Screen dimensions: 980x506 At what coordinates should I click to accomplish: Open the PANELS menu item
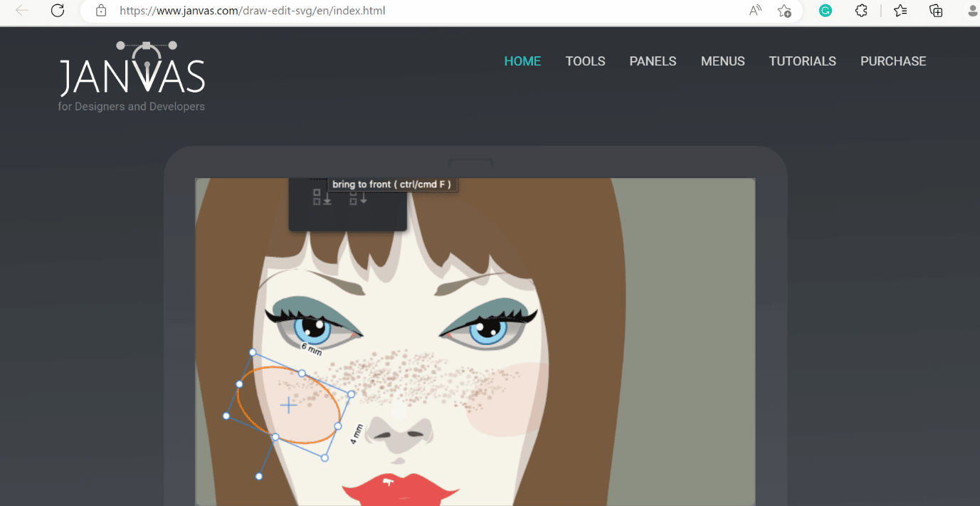click(653, 61)
